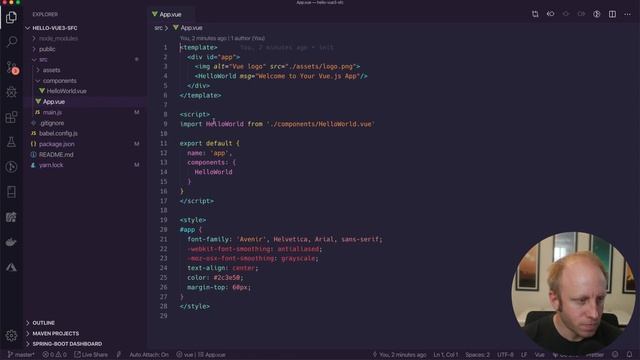Click the src breadcrumb segment
This screenshot has height=360, width=640.
pos(158,28)
